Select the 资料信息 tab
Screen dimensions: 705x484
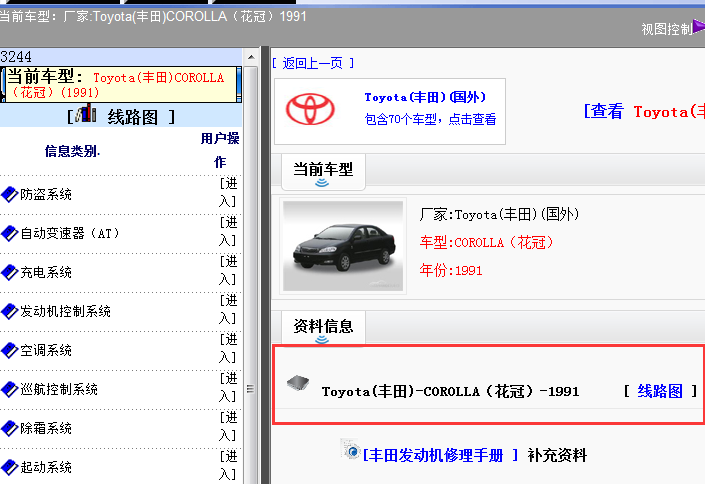[323, 328]
